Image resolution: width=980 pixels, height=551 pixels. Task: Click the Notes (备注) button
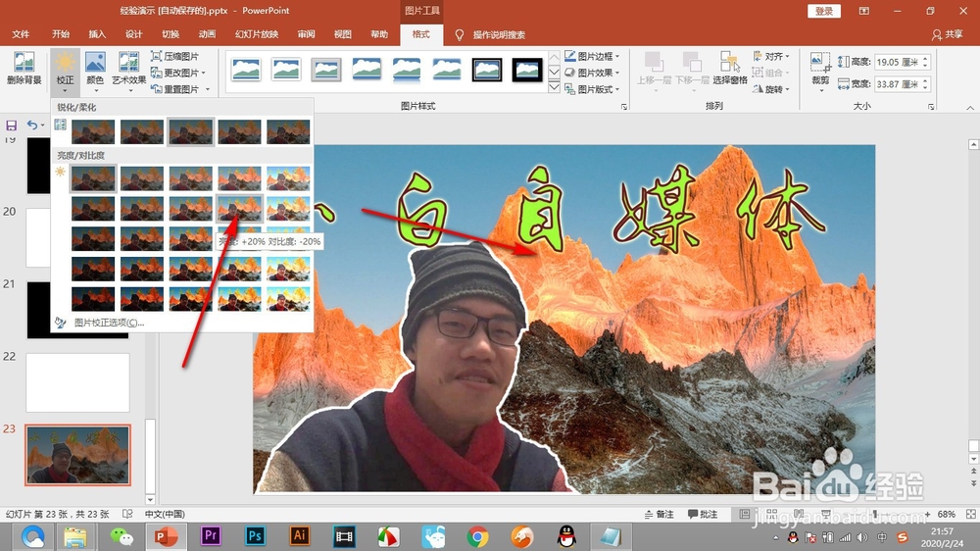coord(660,514)
